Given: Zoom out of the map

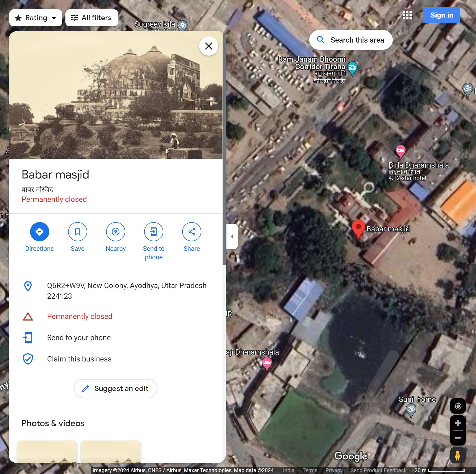Looking at the screenshot, I should pos(458,438).
